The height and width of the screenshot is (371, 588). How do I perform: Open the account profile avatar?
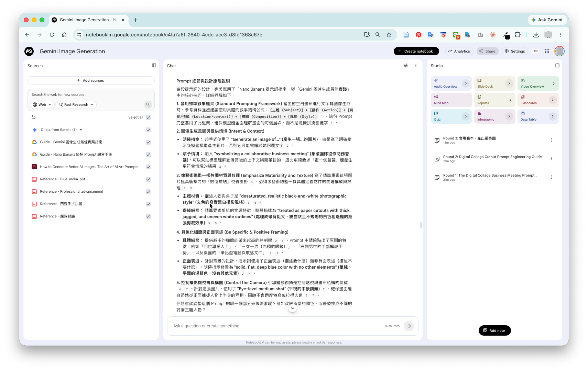click(559, 51)
